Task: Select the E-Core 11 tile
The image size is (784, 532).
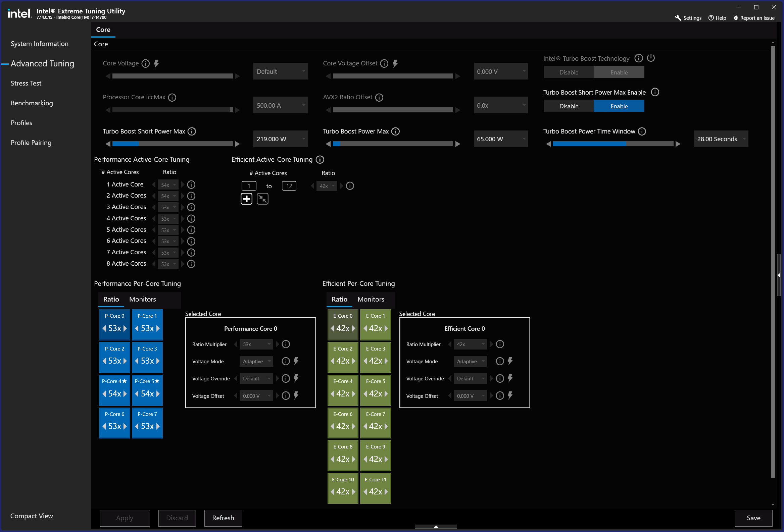Action: click(x=376, y=488)
